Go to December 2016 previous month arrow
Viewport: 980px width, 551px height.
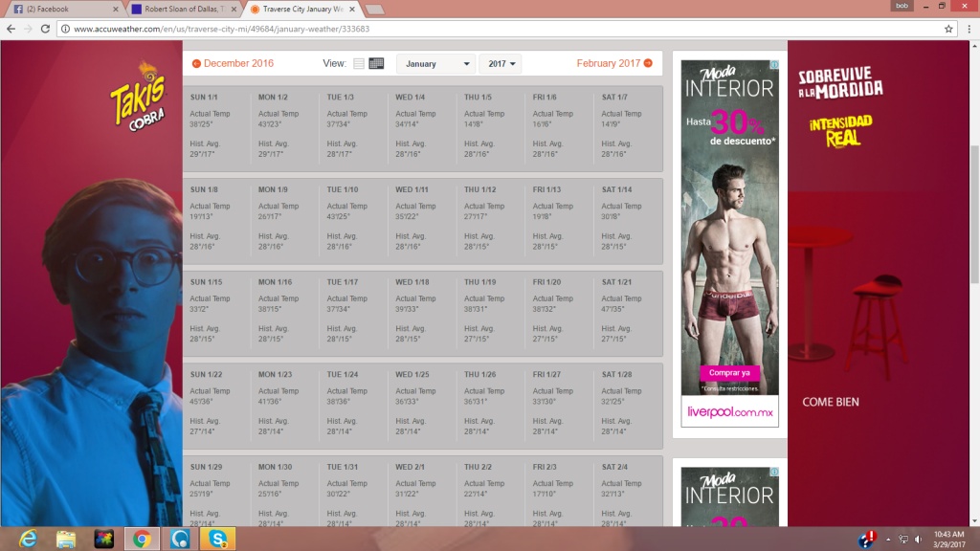coord(196,64)
